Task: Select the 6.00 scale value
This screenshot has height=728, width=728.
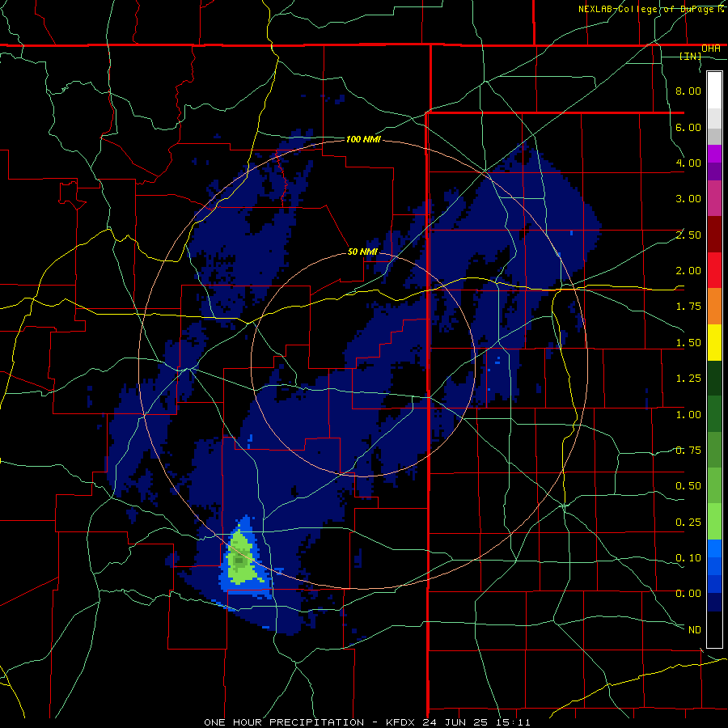Action: tap(688, 127)
